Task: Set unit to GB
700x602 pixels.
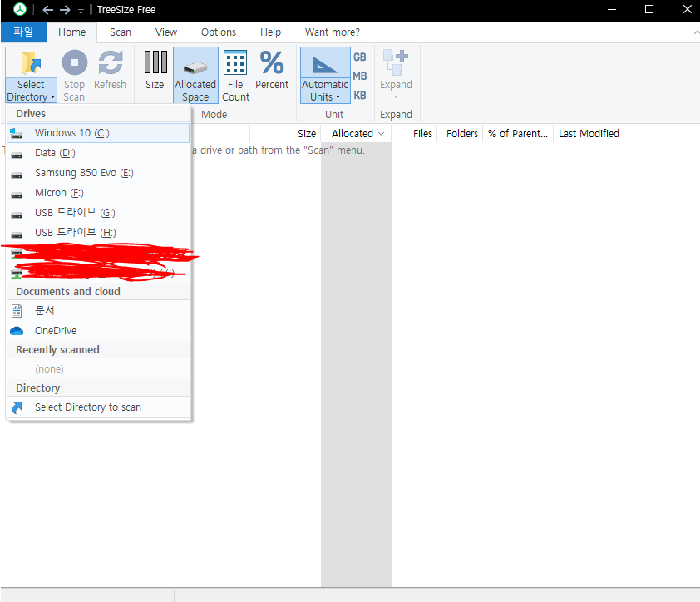Action: click(x=360, y=57)
